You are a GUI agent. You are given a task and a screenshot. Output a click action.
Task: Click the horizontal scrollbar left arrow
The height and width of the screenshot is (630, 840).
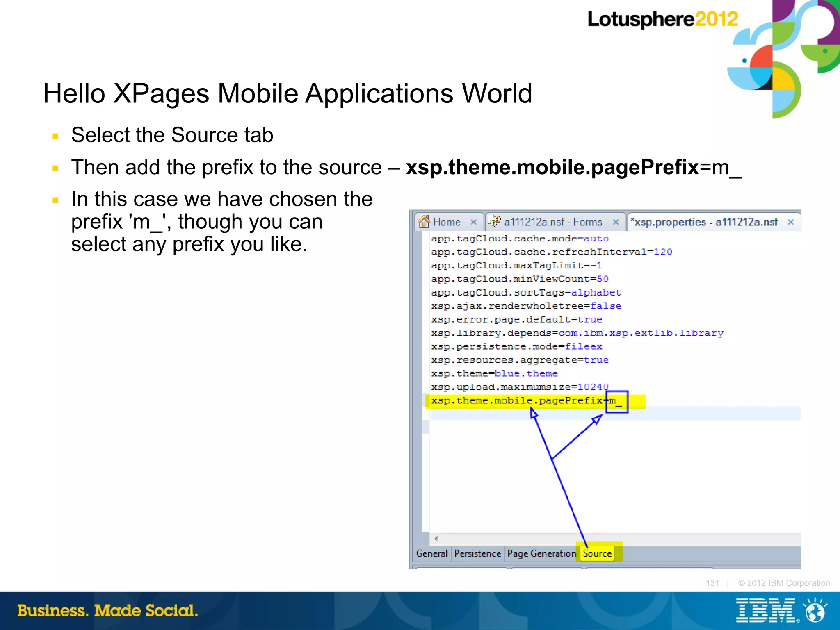(x=436, y=539)
